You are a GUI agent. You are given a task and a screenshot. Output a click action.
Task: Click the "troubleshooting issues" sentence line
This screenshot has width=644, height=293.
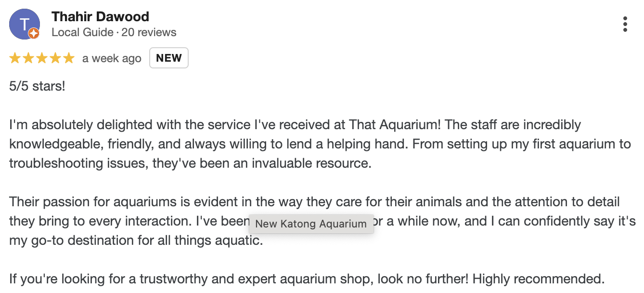point(190,163)
